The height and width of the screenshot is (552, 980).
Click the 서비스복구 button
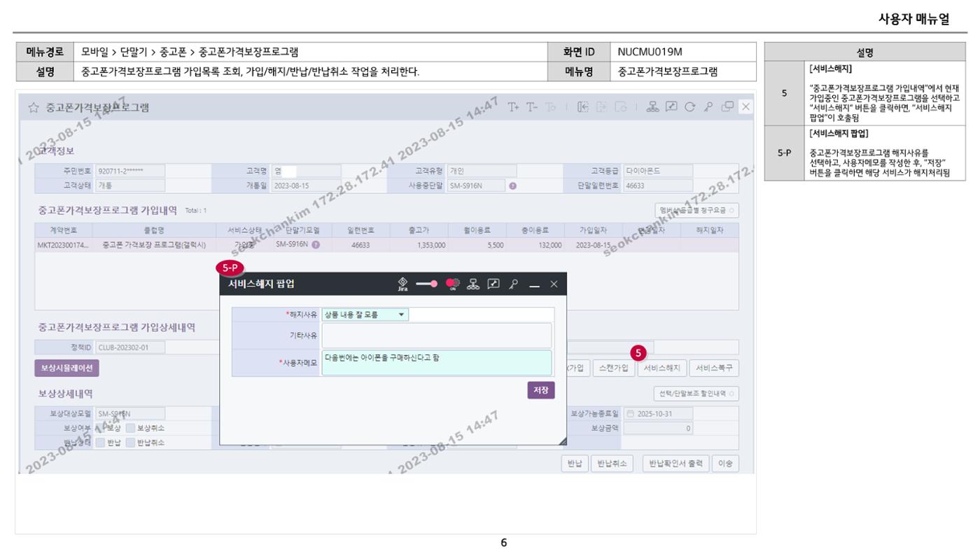coord(714,368)
